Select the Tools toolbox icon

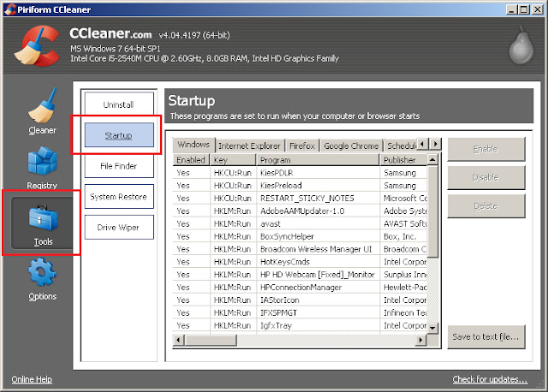pyautogui.click(x=43, y=218)
